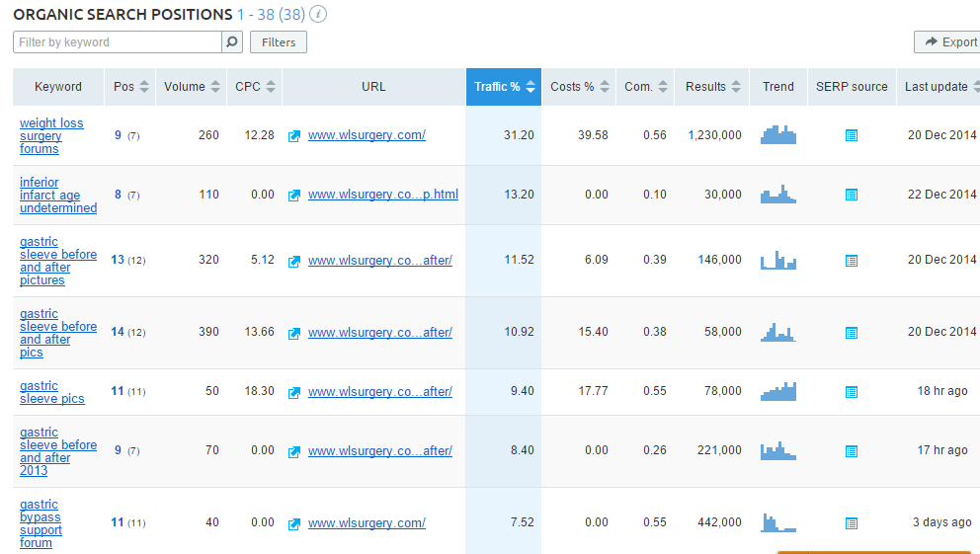The height and width of the screenshot is (554, 980).
Task: Select position 13 (12) cell
Action: pos(128,260)
